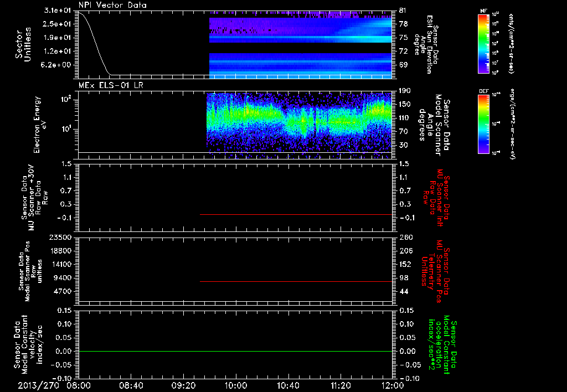Click the 110 scanner angle tick label

pos(405,118)
